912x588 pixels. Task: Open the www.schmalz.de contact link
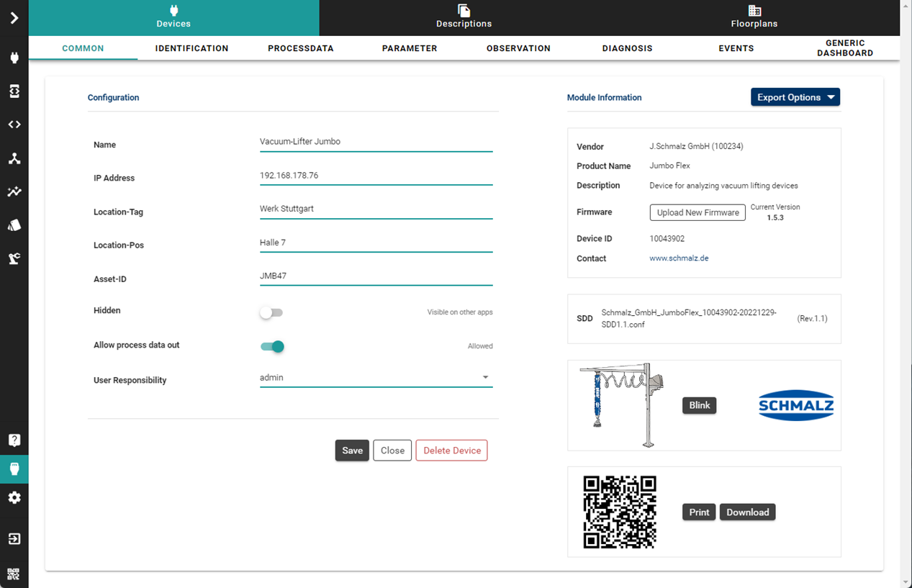(x=679, y=258)
